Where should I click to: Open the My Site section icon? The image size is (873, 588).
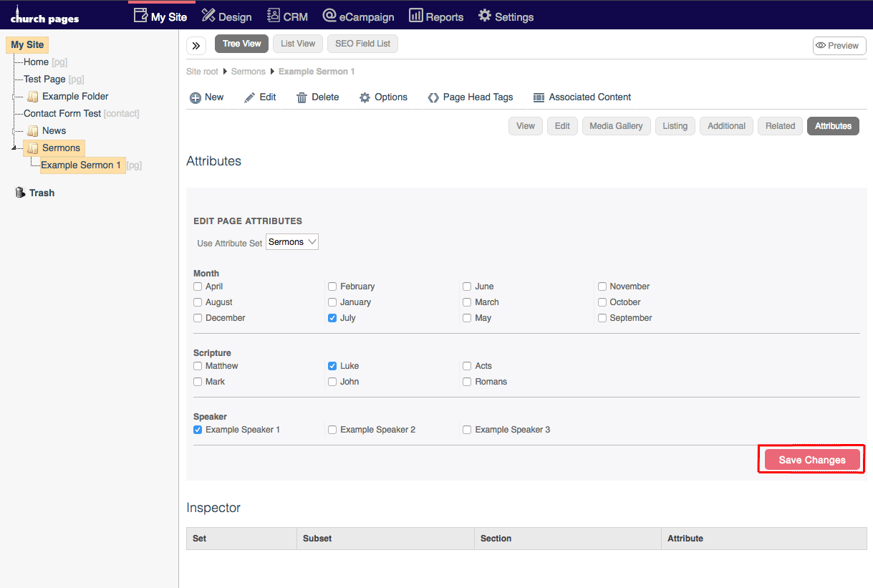[x=140, y=16]
